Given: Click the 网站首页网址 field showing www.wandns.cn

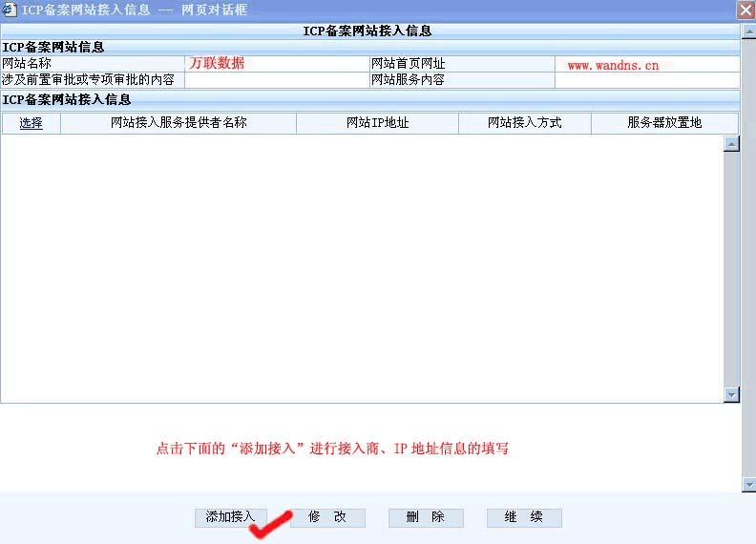Looking at the screenshot, I should click(646, 65).
